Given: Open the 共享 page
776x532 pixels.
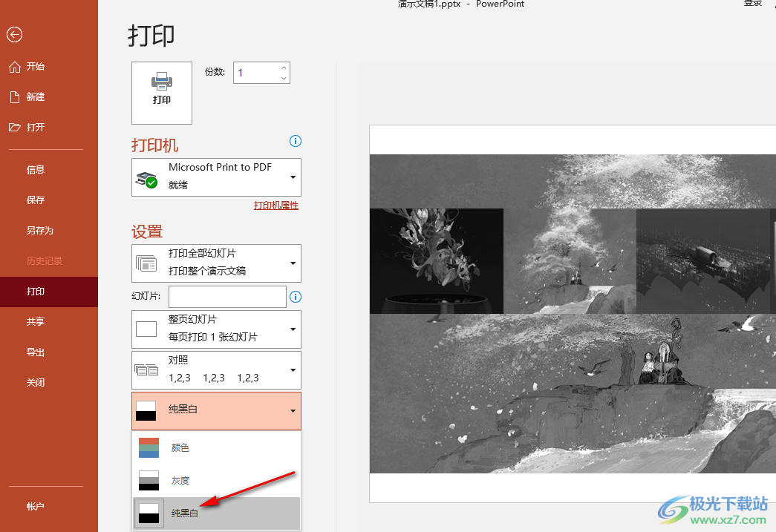Looking at the screenshot, I should coord(49,322).
